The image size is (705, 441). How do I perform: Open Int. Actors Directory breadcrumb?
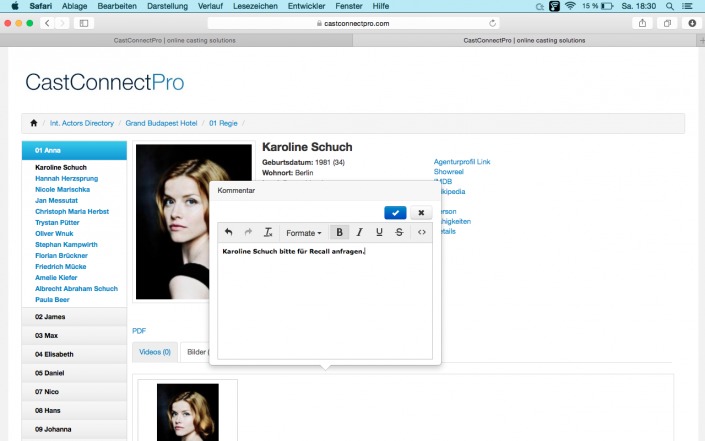tap(82, 123)
